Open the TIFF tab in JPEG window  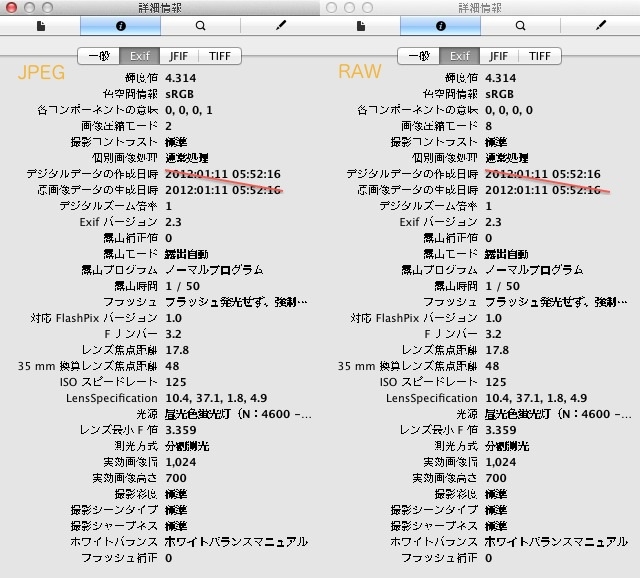point(220,56)
